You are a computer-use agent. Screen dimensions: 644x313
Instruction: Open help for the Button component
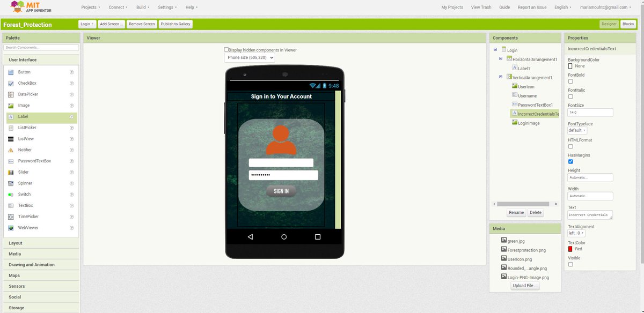point(71,72)
